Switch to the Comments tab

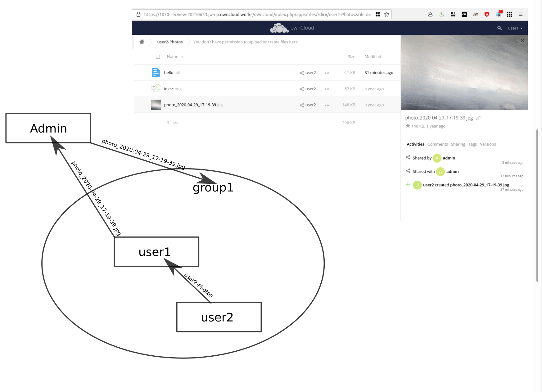point(437,144)
